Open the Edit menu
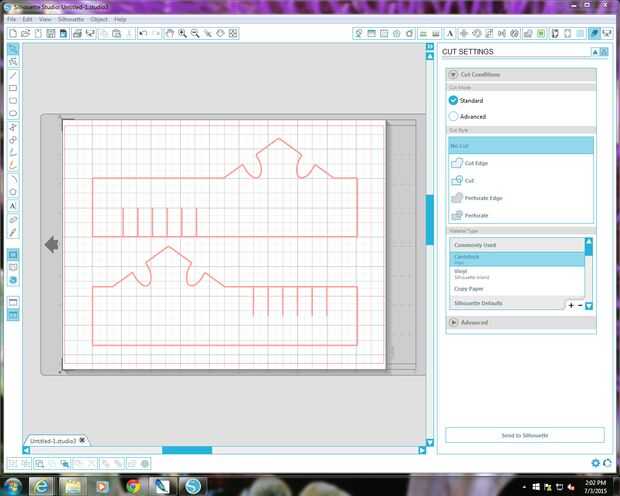The height and width of the screenshot is (496, 620). pos(27,19)
